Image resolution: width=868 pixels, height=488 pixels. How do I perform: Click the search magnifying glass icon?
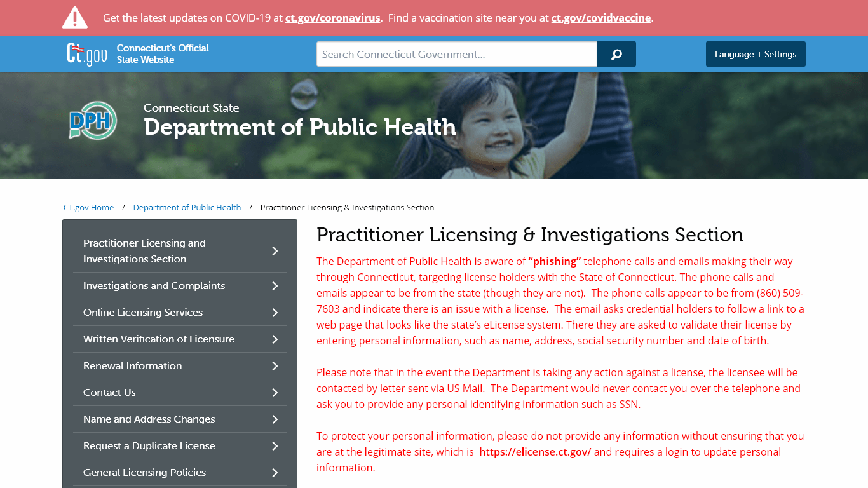coord(616,54)
